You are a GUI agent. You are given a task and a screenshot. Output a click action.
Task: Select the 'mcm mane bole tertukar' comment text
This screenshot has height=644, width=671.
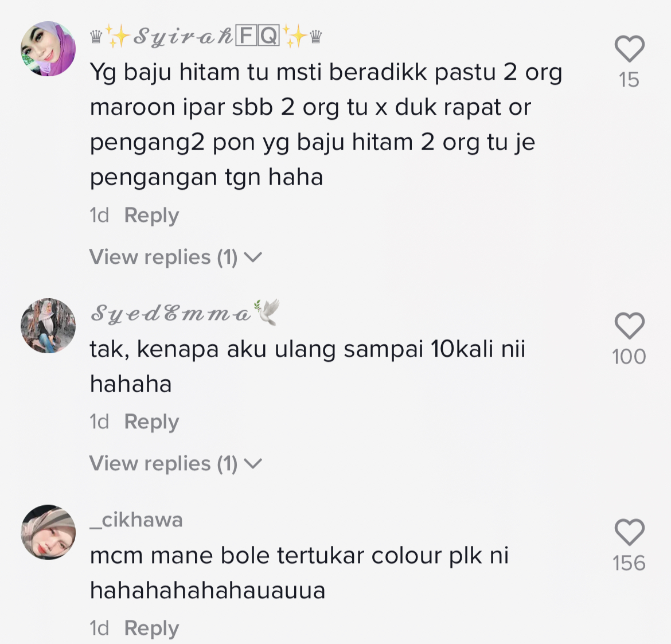tap(299, 573)
